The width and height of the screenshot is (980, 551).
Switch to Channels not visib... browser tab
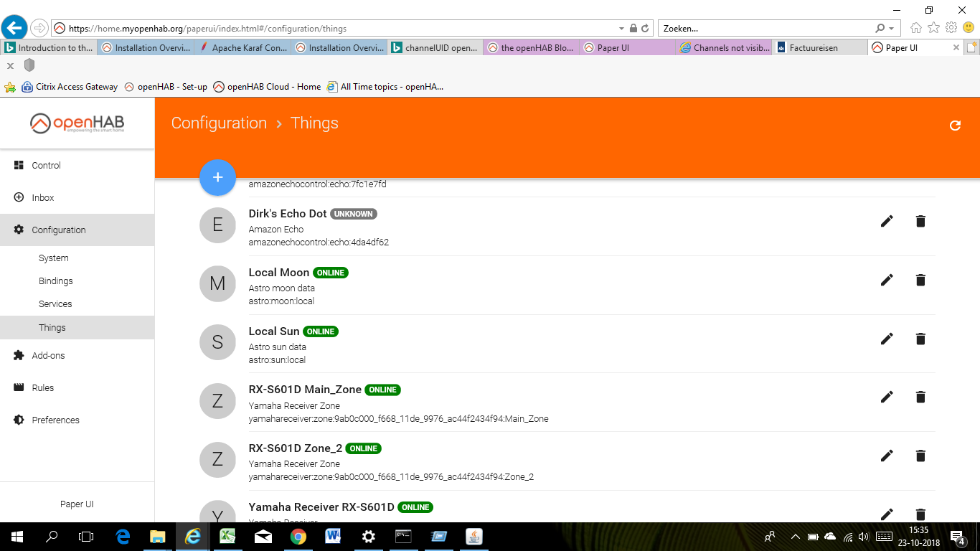pyautogui.click(x=724, y=48)
